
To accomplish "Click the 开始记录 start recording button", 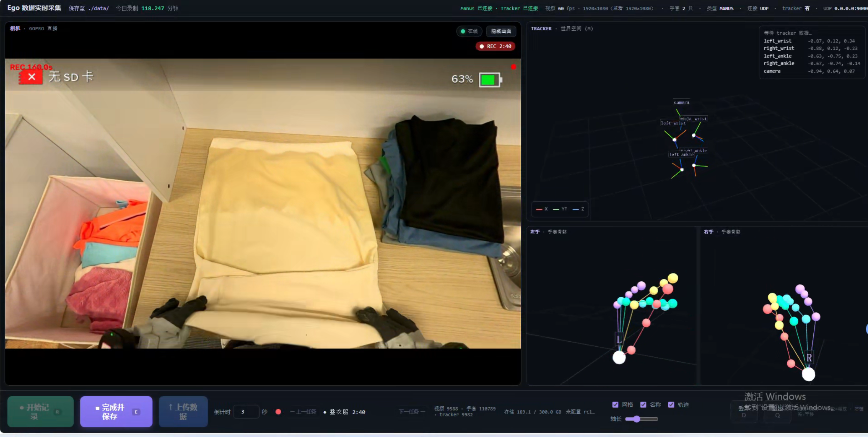I will click(x=40, y=412).
